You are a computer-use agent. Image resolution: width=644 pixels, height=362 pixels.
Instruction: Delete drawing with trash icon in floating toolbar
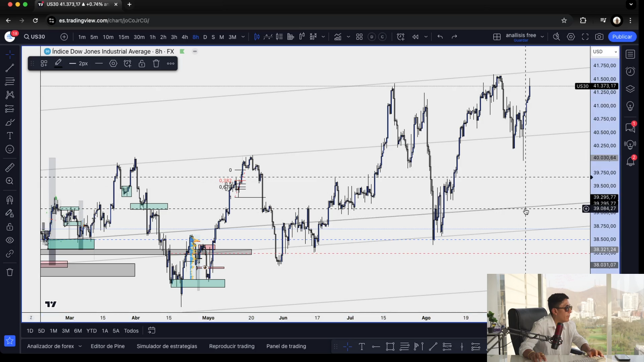point(156,64)
